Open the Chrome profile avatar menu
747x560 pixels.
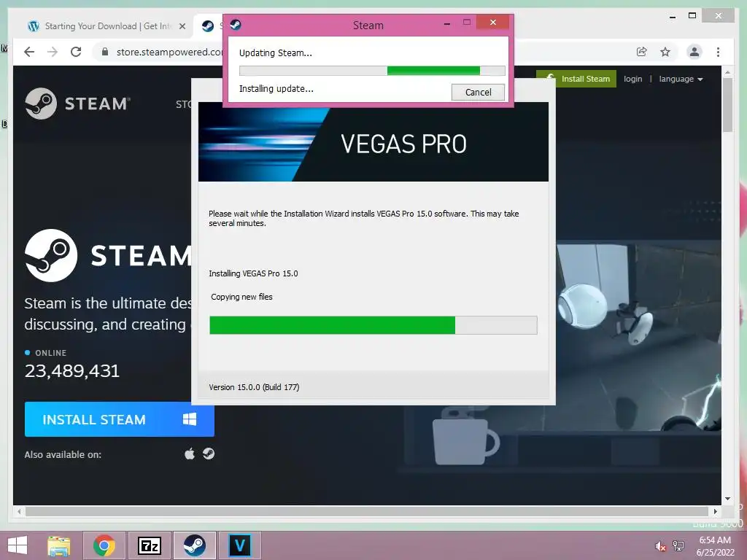[x=694, y=52]
